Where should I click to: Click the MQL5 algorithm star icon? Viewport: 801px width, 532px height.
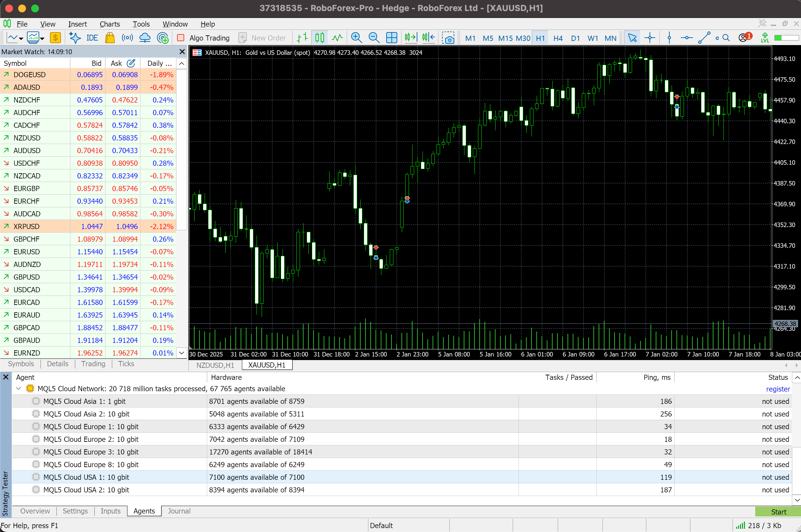click(74, 38)
